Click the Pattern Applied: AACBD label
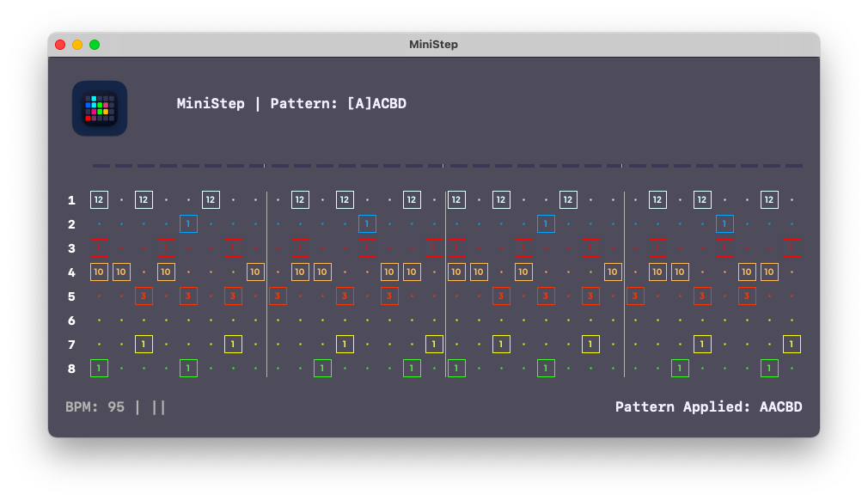Screen dimensions: 868x501 point(708,406)
